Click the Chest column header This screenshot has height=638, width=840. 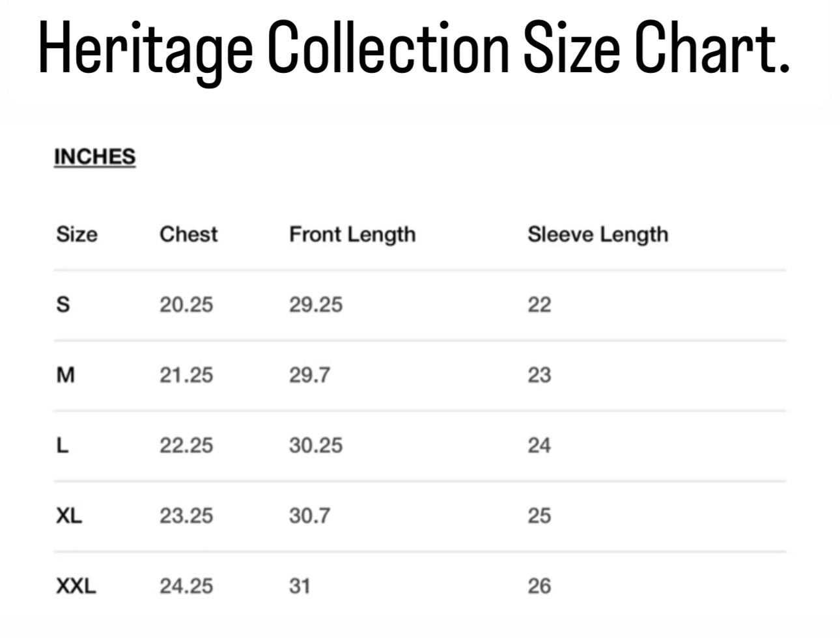click(188, 234)
